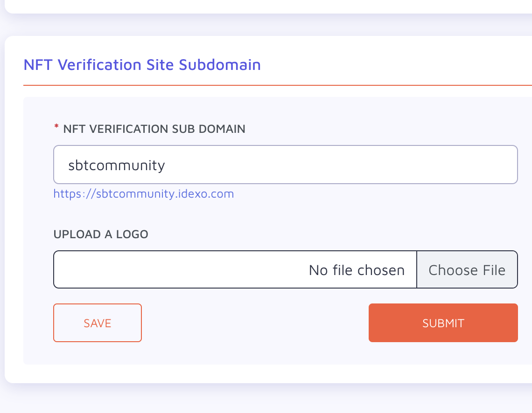Click the NFT Verification Site Subdomain heading
The width and height of the screenshot is (532, 413).
(142, 65)
